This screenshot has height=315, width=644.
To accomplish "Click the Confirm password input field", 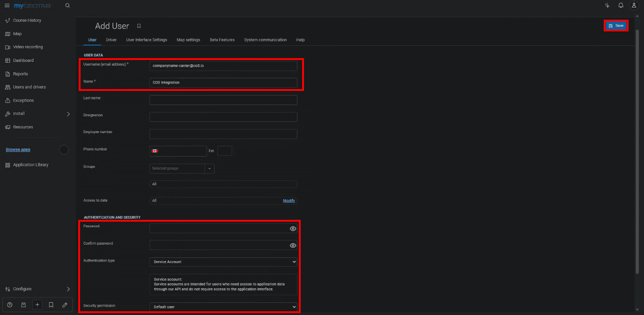I will coord(223,245).
